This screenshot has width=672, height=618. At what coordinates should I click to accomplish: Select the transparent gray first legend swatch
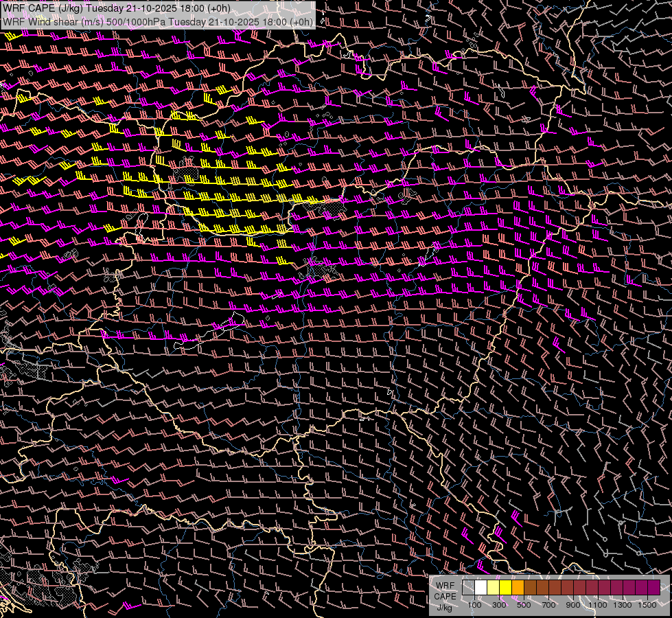[x=468, y=588]
